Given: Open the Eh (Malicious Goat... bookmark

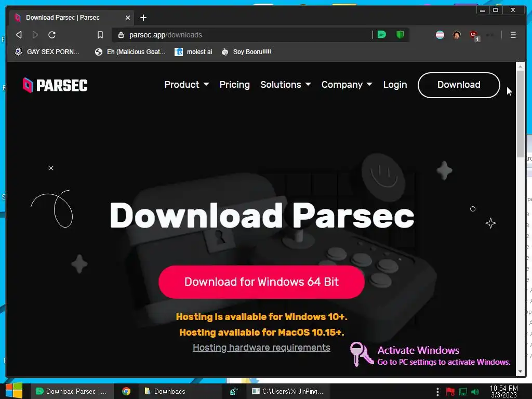Looking at the screenshot, I should 130,52.
